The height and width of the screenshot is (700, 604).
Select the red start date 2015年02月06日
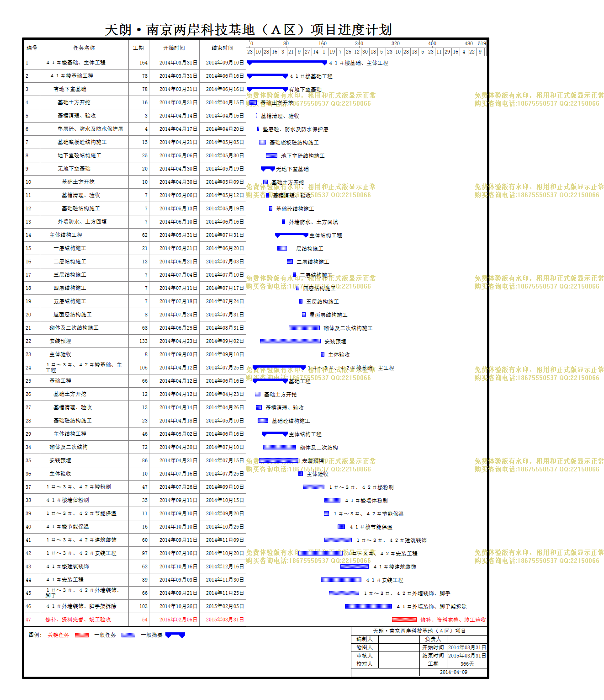coord(174,620)
